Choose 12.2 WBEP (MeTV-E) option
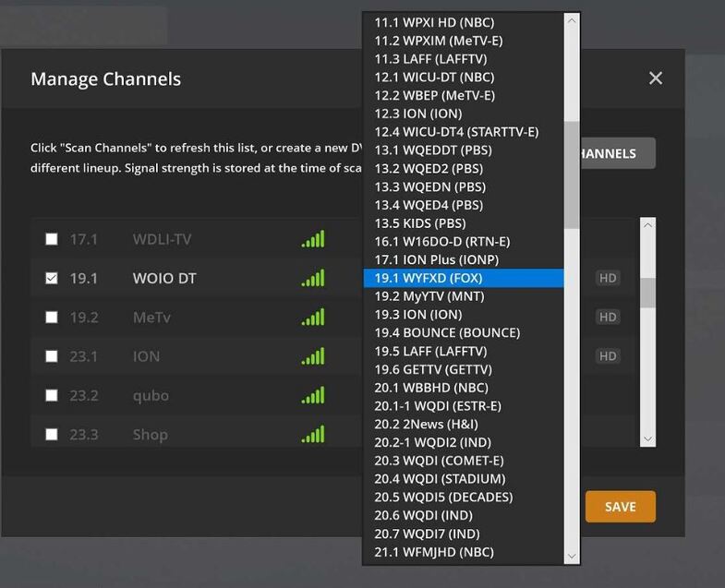The height and width of the screenshot is (588, 725). pyautogui.click(x=464, y=95)
